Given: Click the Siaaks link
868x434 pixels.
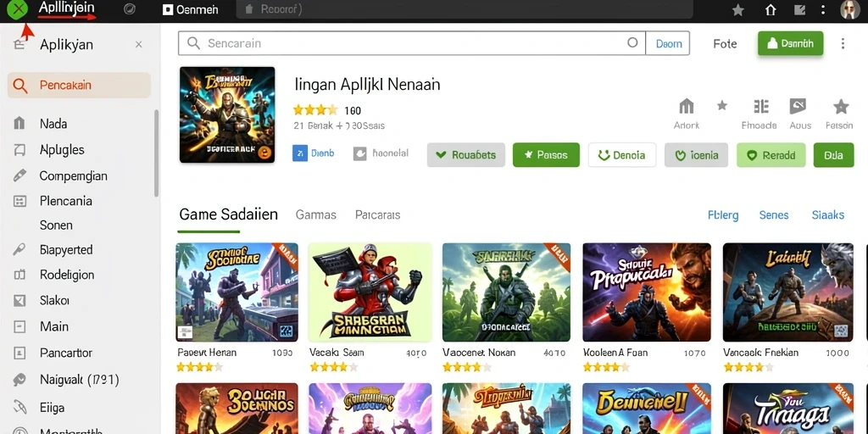Looking at the screenshot, I should pos(827,214).
